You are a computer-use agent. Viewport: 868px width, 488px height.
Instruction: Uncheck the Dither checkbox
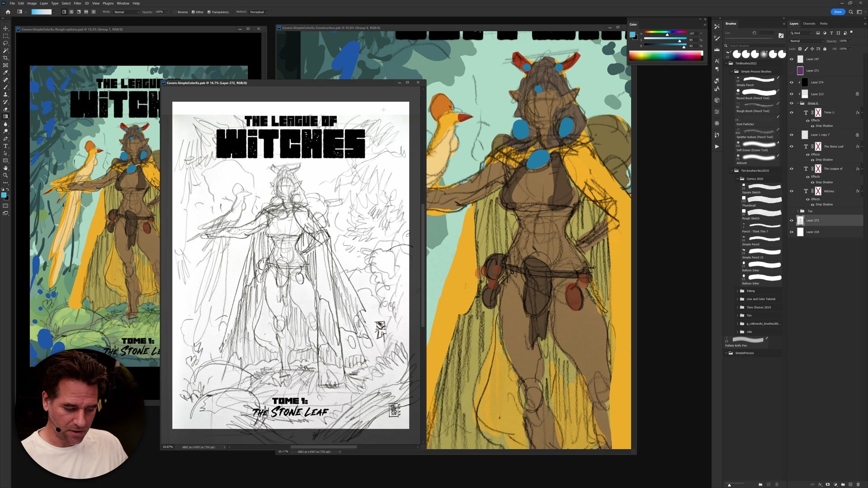click(193, 12)
